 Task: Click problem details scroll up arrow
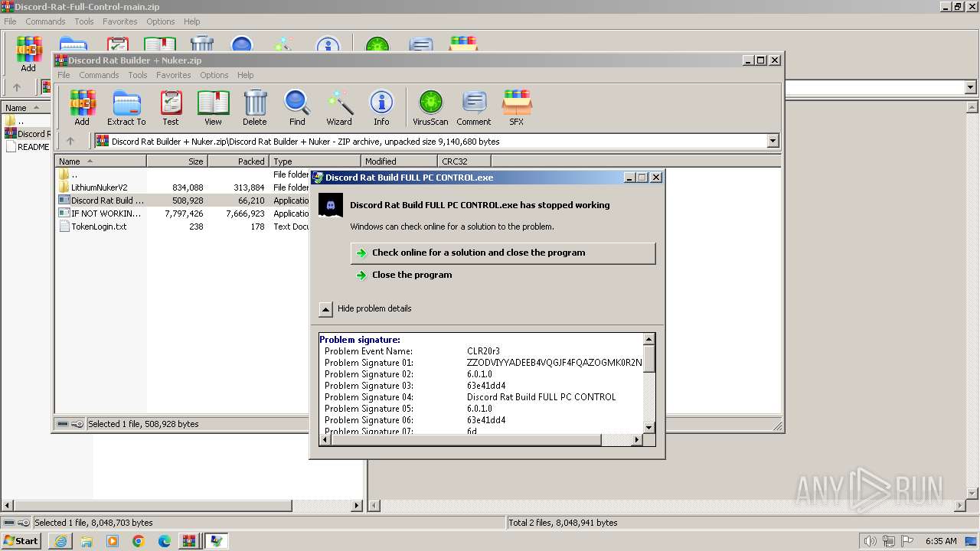648,339
